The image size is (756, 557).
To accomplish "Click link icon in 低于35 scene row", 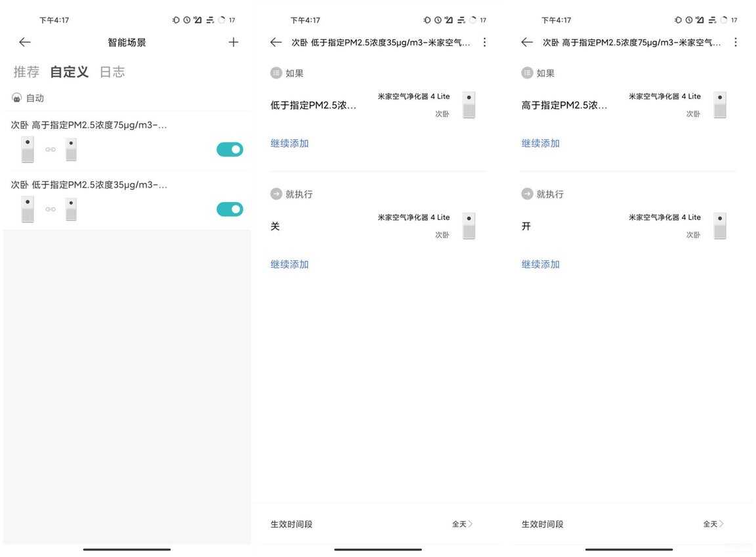I will pos(50,209).
